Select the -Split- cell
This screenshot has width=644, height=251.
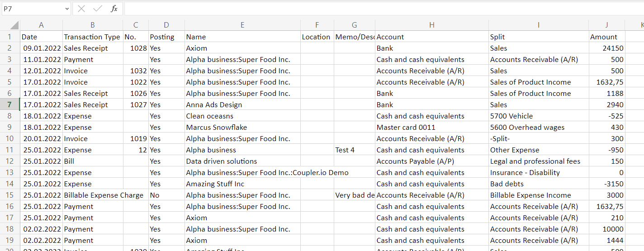(x=539, y=138)
